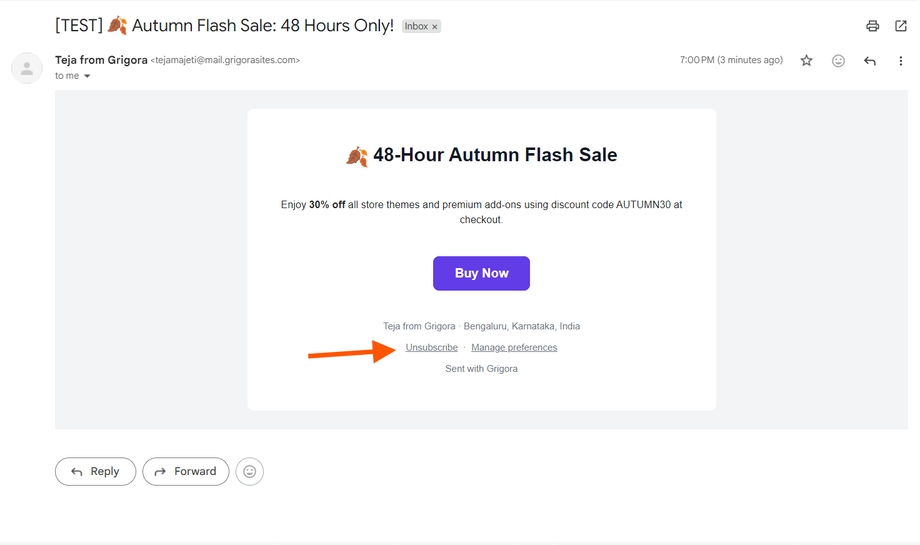Click the reply arrow icon in header
The height and width of the screenshot is (545, 920).
click(x=870, y=60)
